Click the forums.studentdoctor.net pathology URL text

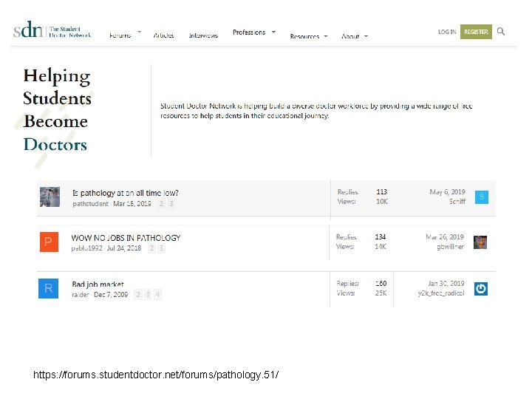(x=156, y=375)
